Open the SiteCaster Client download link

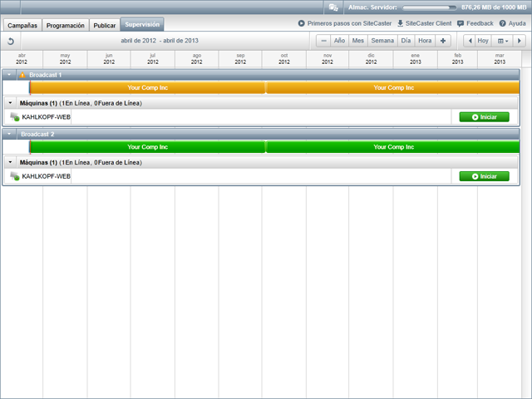tap(425, 24)
